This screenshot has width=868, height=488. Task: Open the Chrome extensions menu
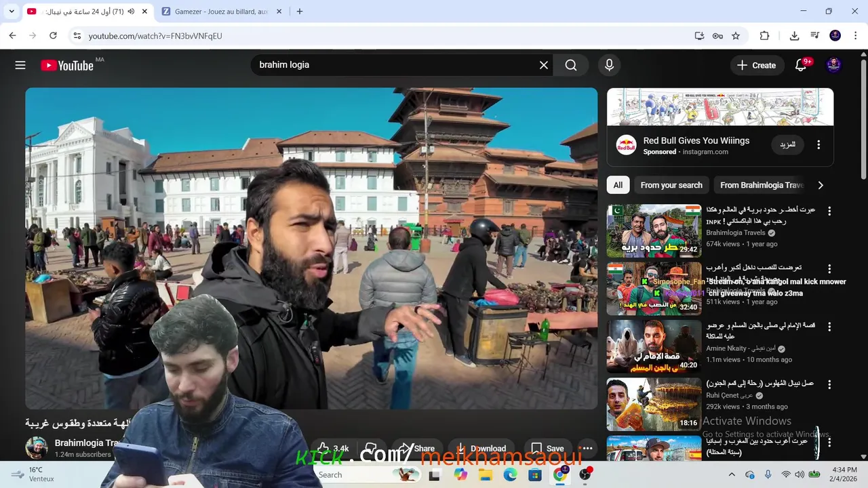[764, 36]
